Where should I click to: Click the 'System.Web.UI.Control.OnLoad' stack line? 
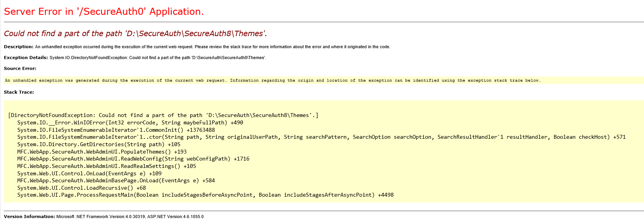click(89, 173)
